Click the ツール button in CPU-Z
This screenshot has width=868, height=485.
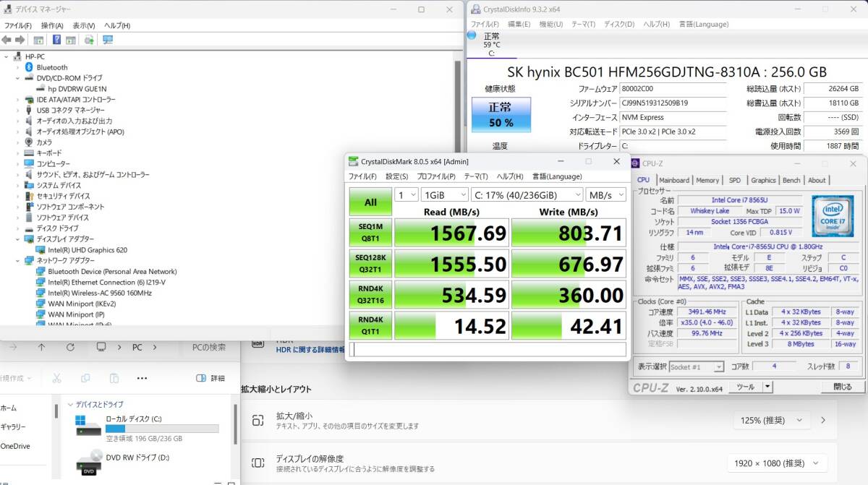pyautogui.click(x=744, y=387)
